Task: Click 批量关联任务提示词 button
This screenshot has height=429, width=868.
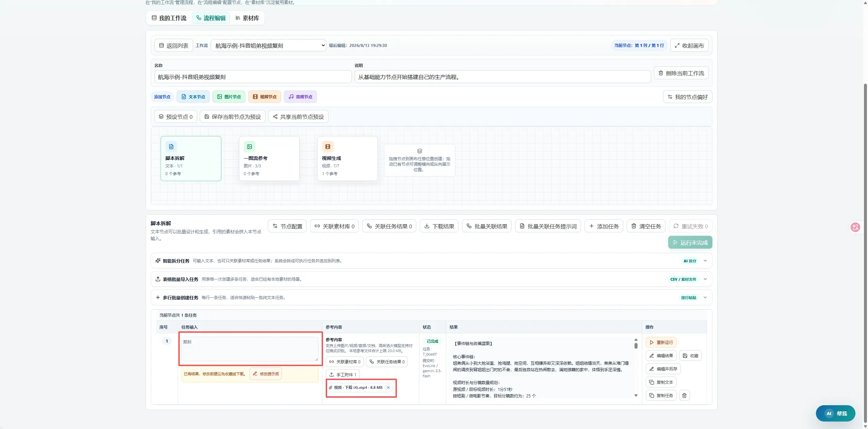Action: click(548, 226)
